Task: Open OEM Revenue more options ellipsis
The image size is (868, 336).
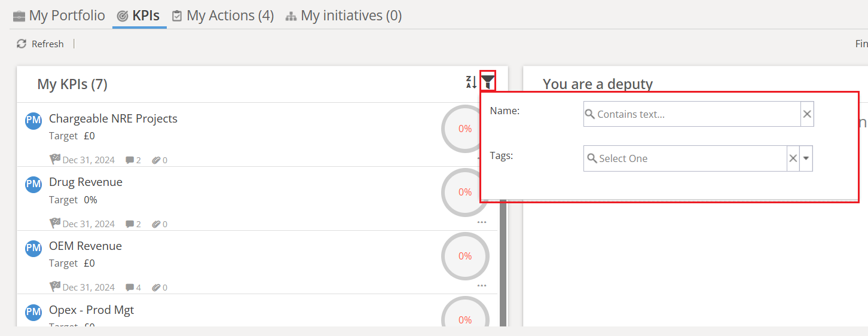Action: click(x=482, y=286)
